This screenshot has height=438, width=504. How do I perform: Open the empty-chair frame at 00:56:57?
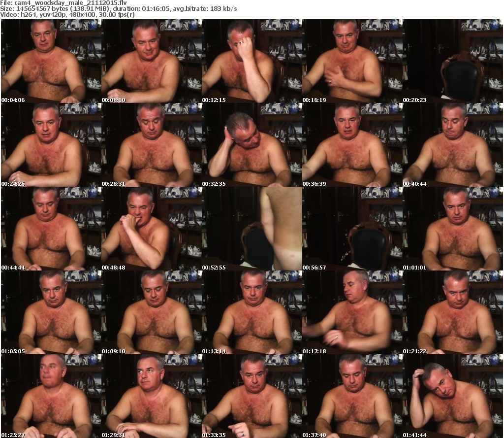click(352, 229)
